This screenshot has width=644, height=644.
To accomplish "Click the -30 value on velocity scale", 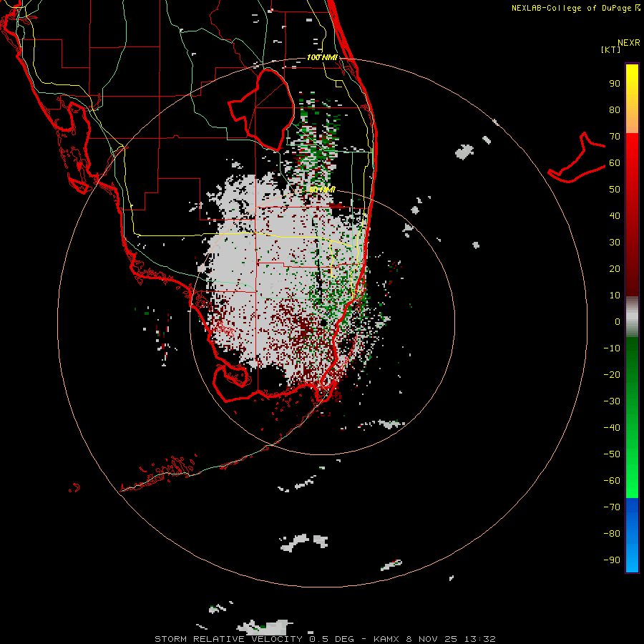I will point(612,401).
